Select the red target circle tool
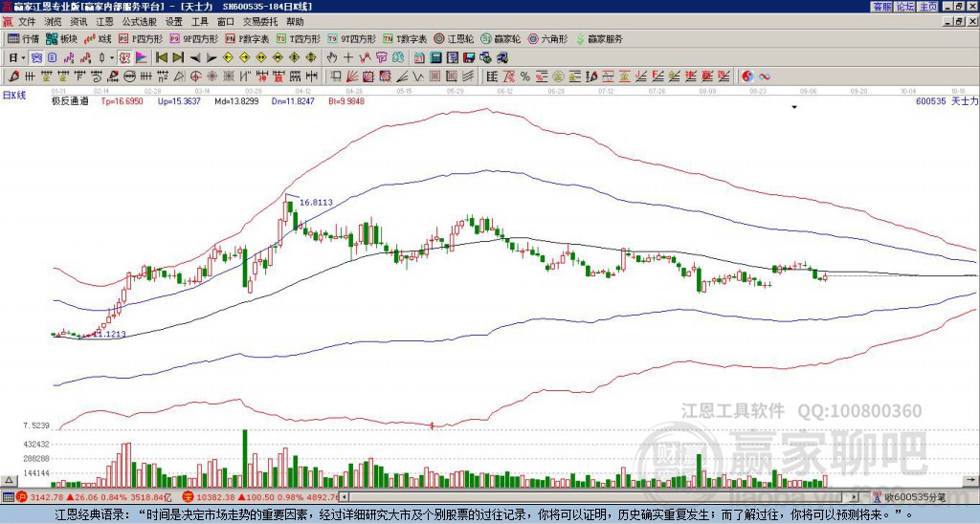This screenshot has width=980, height=524. 195,76
